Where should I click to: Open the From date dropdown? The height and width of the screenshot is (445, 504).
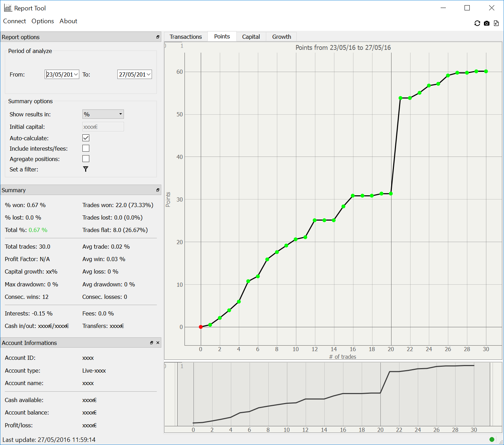click(76, 74)
